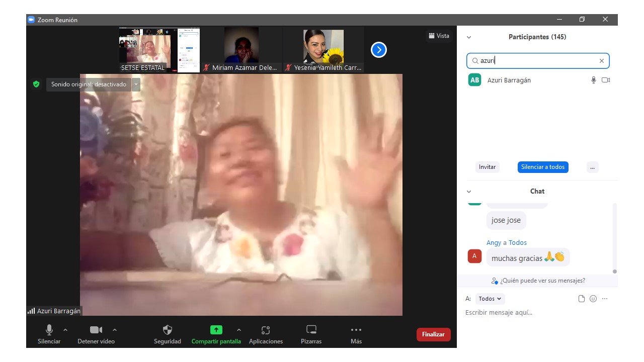The height and width of the screenshot is (362, 644).
Task: Click Silenciar a todos button
Action: tap(543, 167)
